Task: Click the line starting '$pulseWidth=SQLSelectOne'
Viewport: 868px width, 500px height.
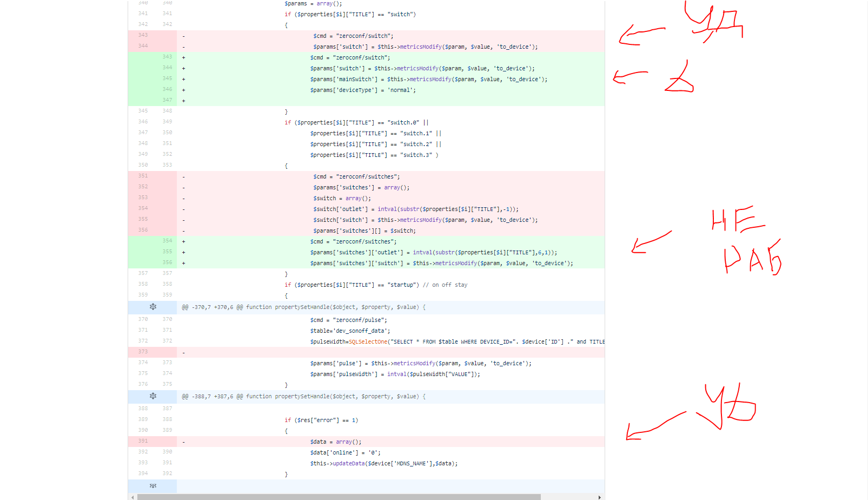Action: (458, 342)
